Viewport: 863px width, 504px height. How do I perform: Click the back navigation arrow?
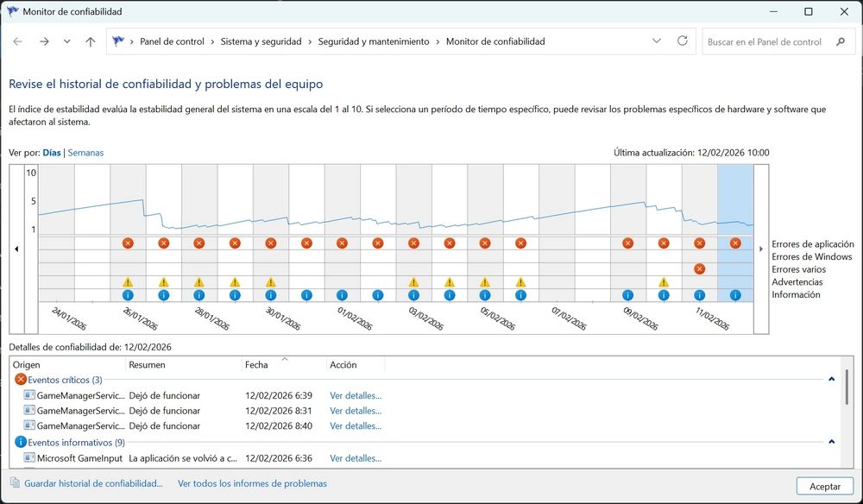click(x=17, y=41)
